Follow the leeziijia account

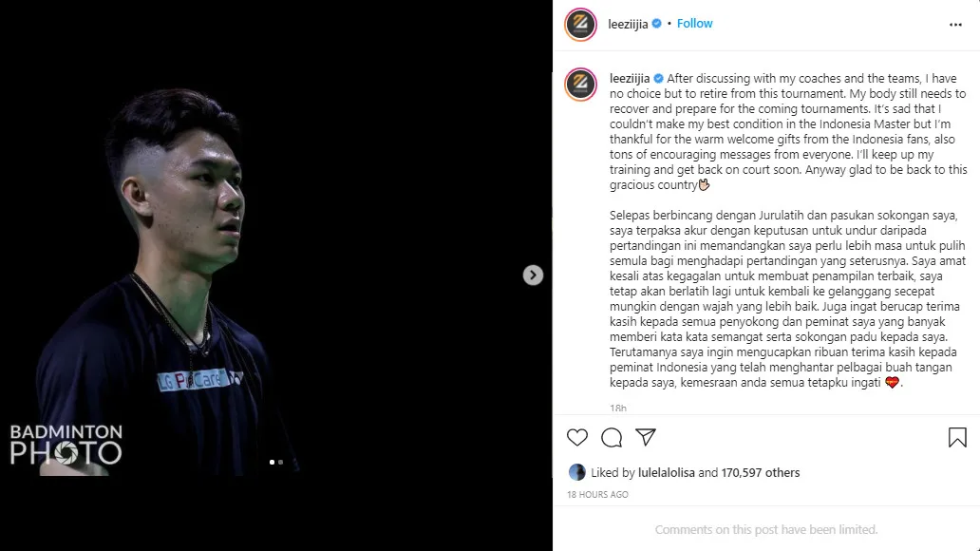[694, 24]
